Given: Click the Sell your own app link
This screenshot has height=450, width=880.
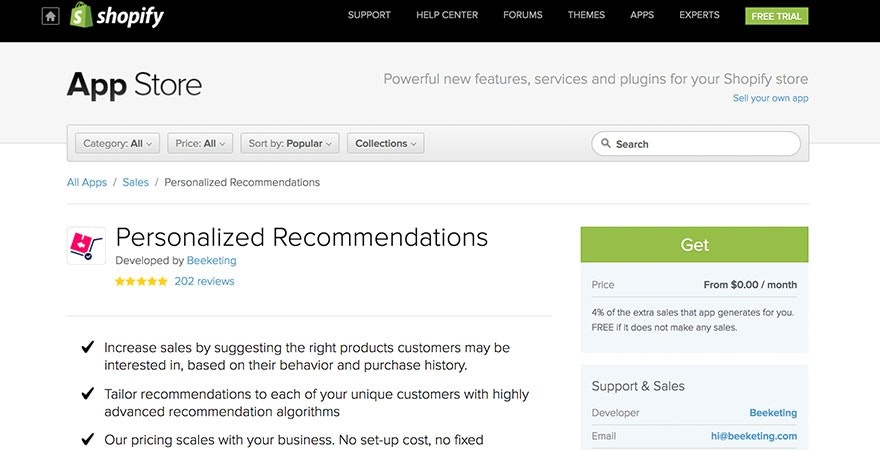Looking at the screenshot, I should point(770,98).
